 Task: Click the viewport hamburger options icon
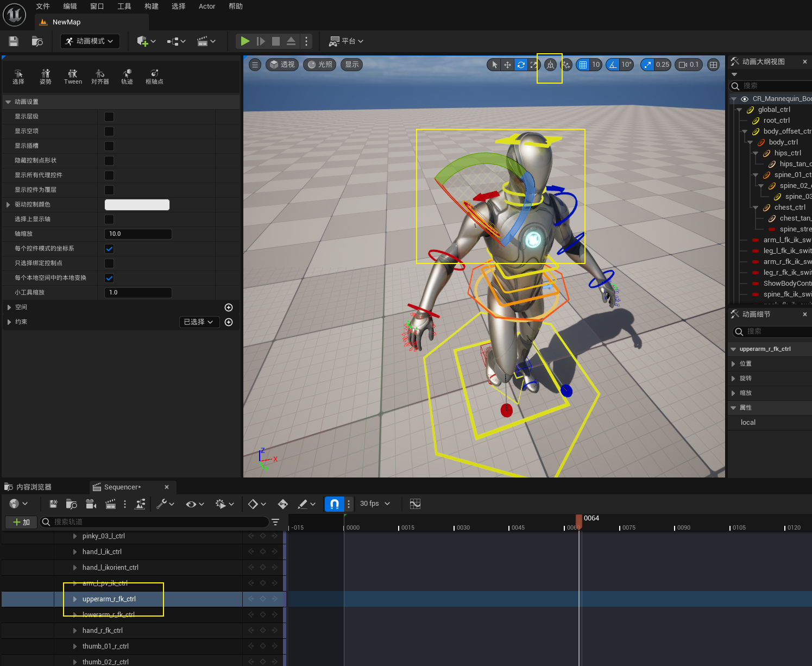pos(255,65)
